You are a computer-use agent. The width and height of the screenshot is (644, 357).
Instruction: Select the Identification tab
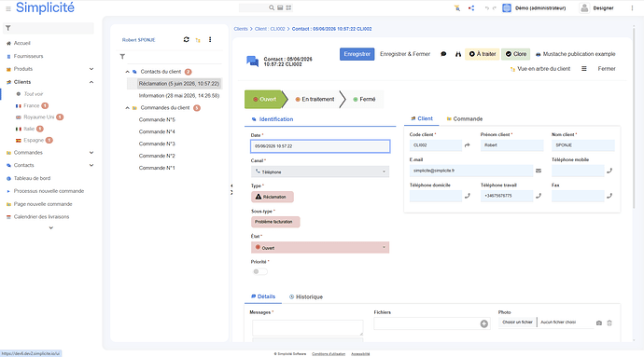coord(273,119)
